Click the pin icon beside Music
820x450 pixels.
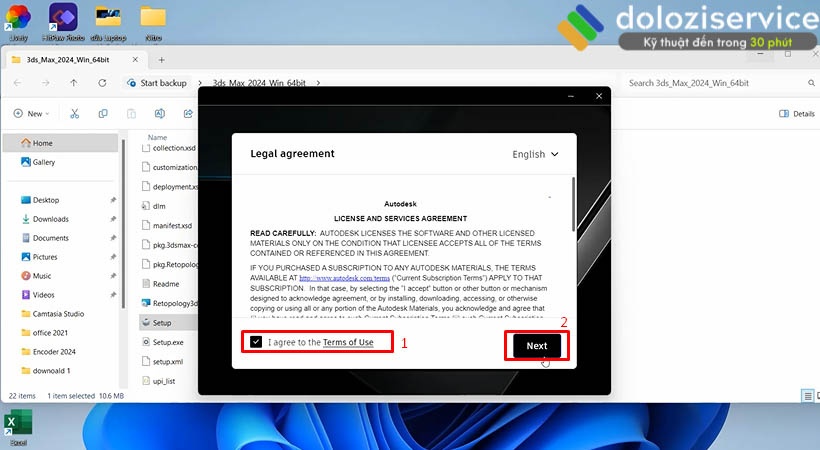[x=113, y=276]
